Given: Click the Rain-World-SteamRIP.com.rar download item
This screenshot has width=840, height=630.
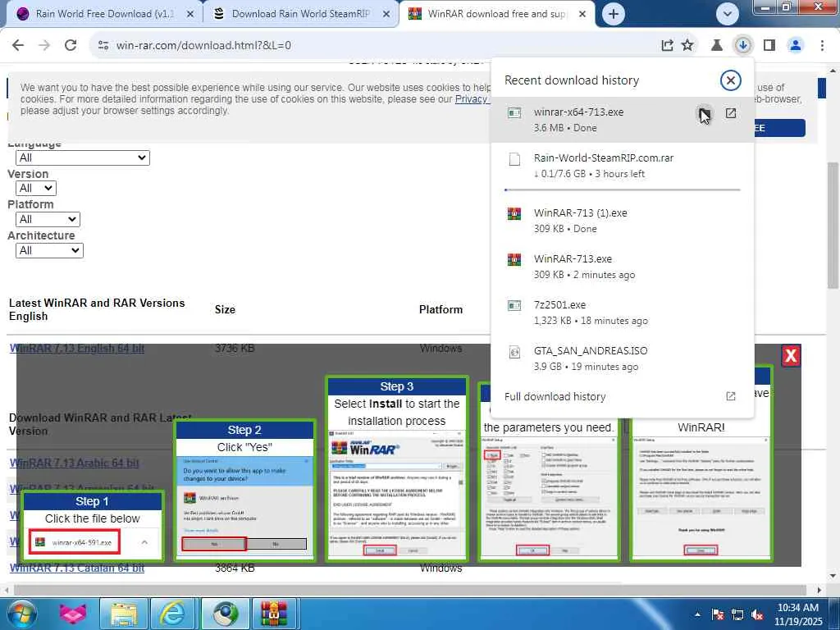Looking at the screenshot, I should [622, 166].
